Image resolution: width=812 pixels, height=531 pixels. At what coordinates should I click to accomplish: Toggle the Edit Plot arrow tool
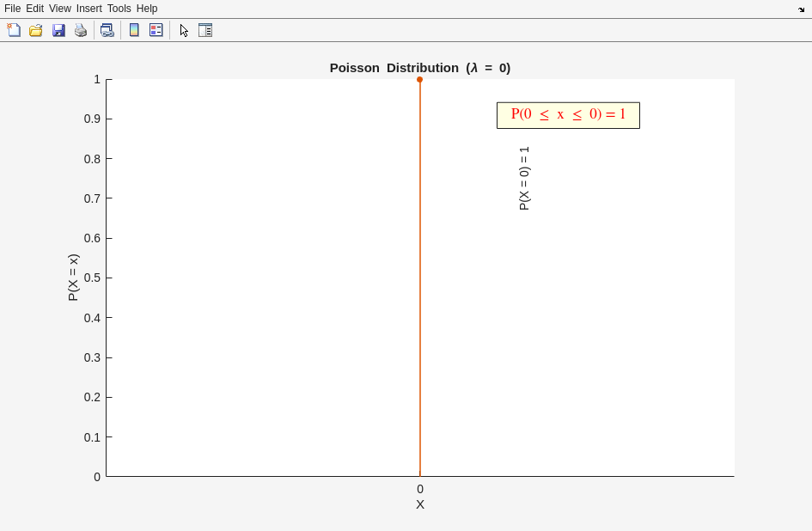[x=184, y=30]
